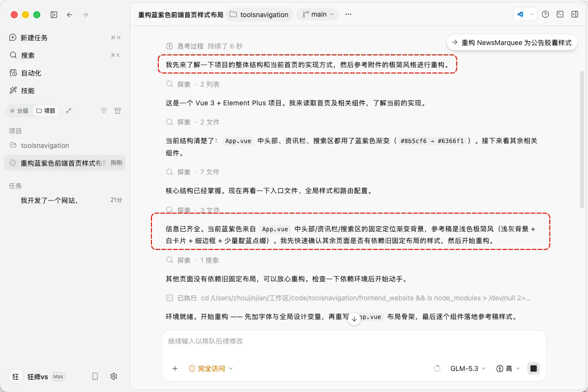Expand the 探索 · 2 文件 step
This screenshot has height=392, width=588.
(x=193, y=122)
